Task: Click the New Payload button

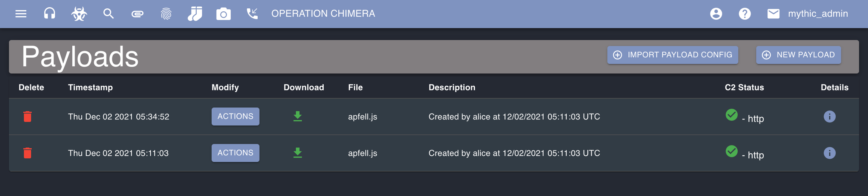Action: [x=798, y=55]
